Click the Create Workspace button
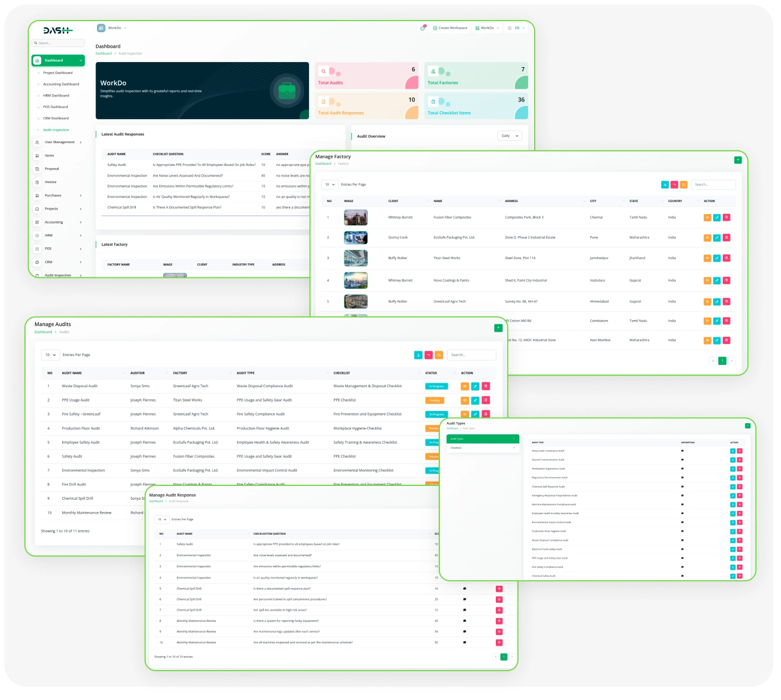The height and width of the screenshot is (700, 781). pyautogui.click(x=450, y=28)
